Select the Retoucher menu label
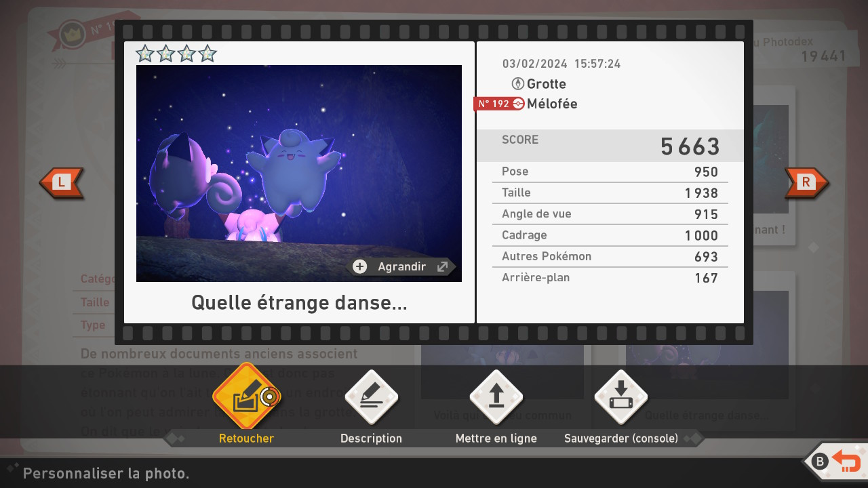Image resolution: width=868 pixels, height=488 pixels. [246, 439]
